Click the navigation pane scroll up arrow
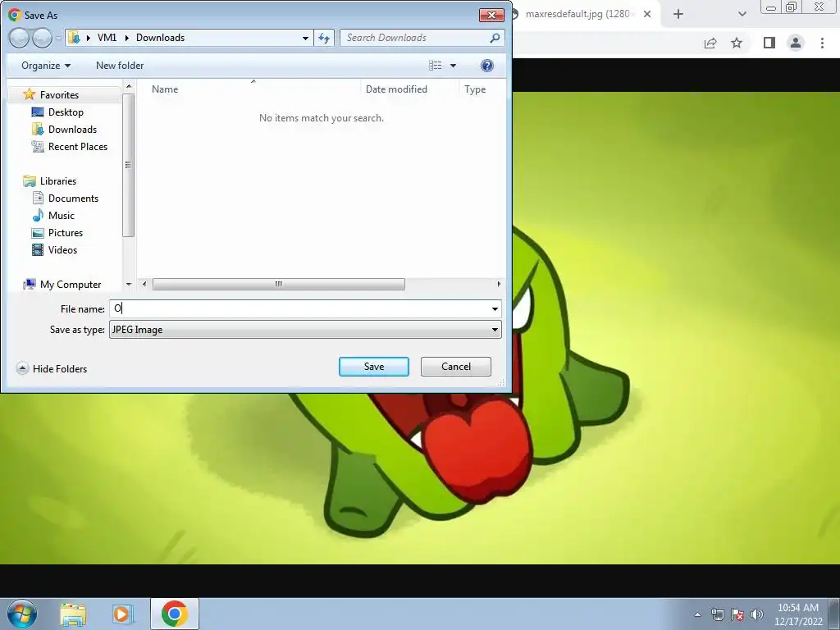The image size is (840, 630). [x=129, y=85]
